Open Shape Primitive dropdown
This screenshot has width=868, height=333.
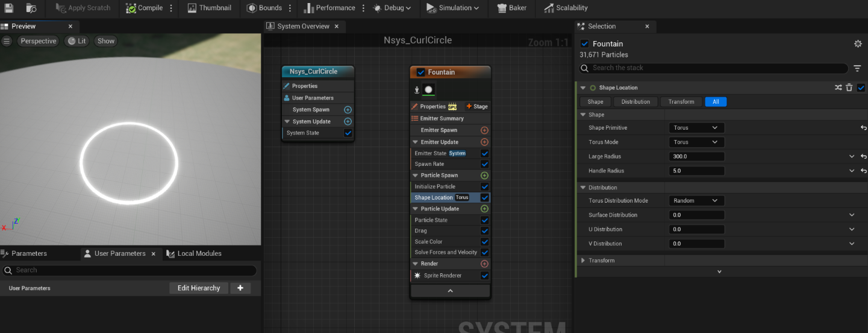pos(696,128)
